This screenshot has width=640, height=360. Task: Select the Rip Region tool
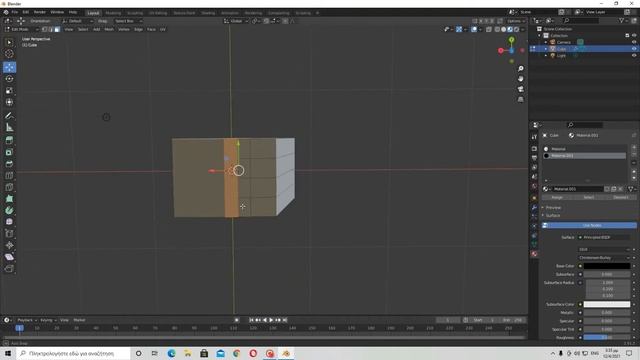click(x=9, y=269)
